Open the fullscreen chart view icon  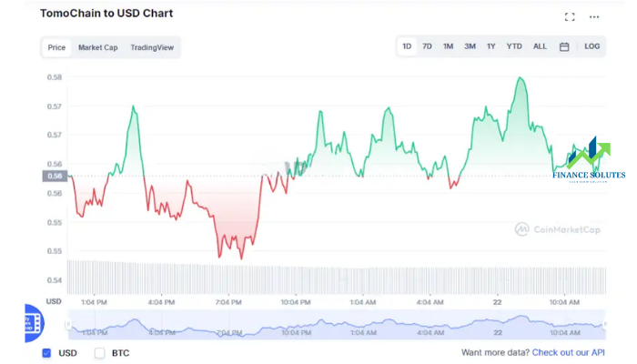click(x=570, y=16)
